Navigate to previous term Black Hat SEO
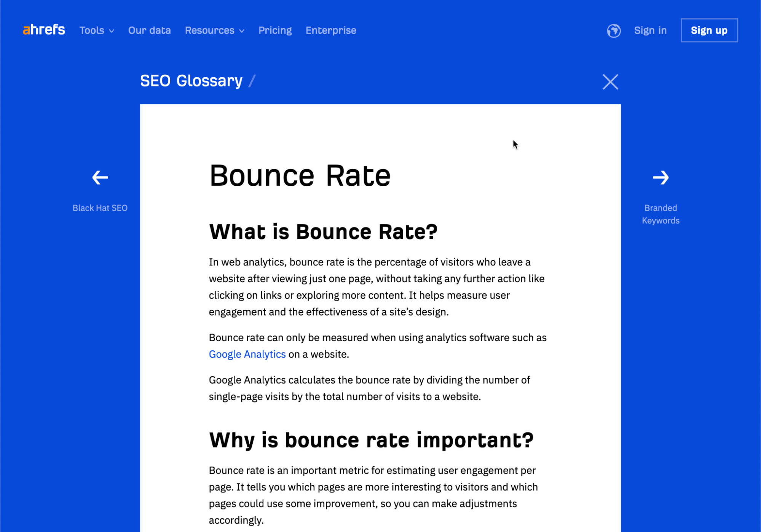 [101, 177]
